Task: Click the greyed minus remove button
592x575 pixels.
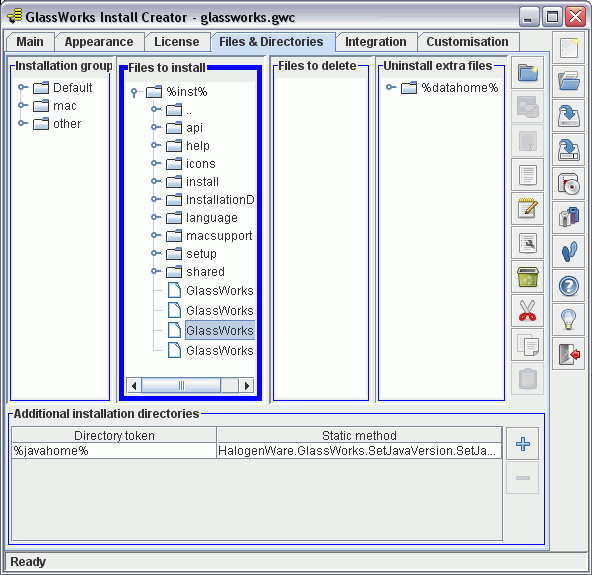Action: point(523,478)
